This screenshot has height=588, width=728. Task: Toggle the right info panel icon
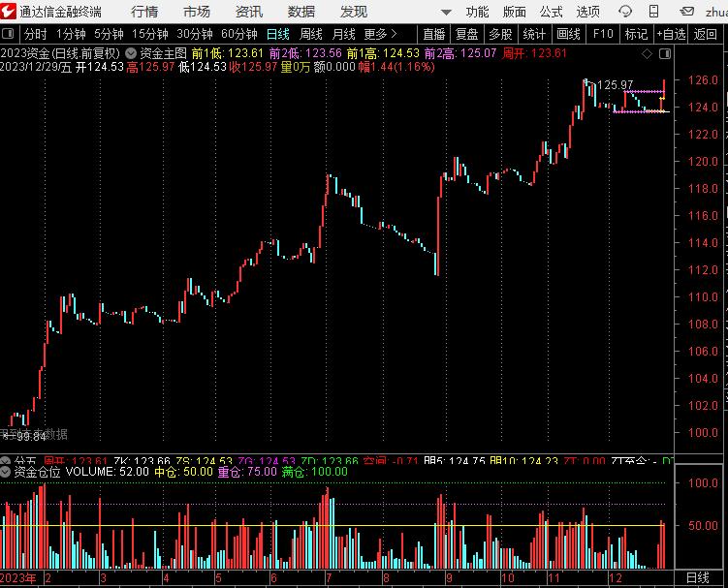point(665,54)
